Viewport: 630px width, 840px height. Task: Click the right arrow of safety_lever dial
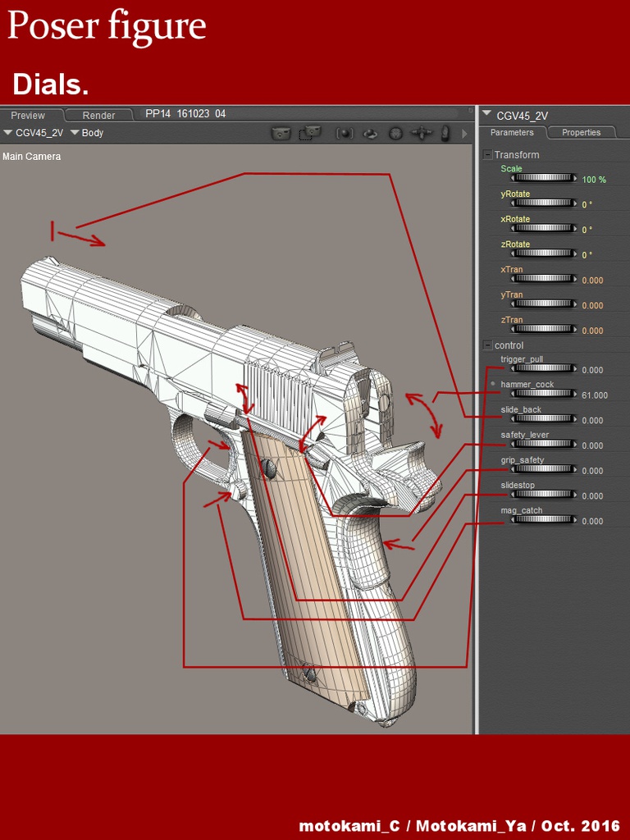click(575, 444)
